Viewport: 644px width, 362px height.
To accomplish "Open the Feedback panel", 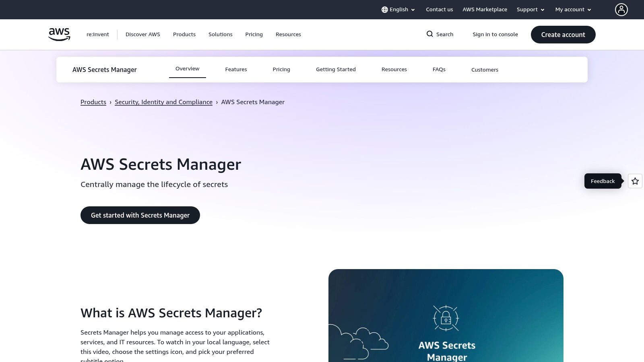I will point(603,181).
